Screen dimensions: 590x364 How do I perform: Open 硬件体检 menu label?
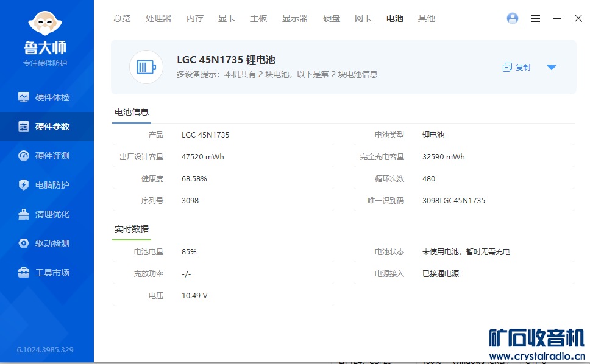click(52, 97)
